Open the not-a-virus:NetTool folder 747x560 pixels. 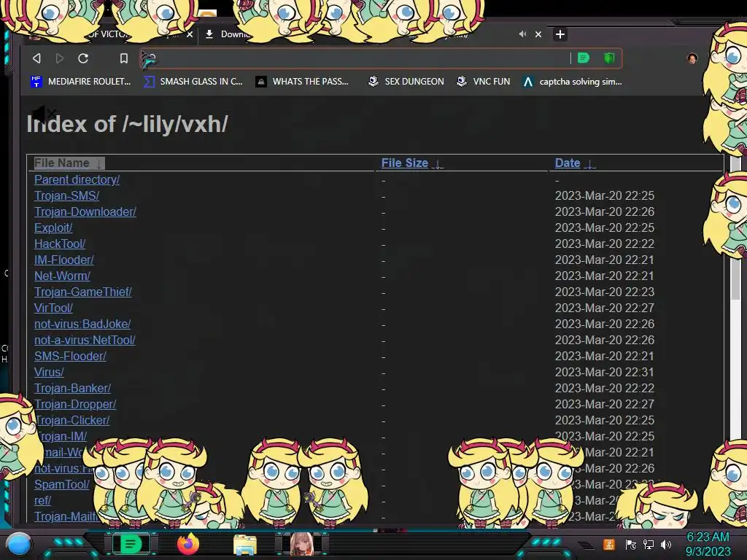(85, 340)
